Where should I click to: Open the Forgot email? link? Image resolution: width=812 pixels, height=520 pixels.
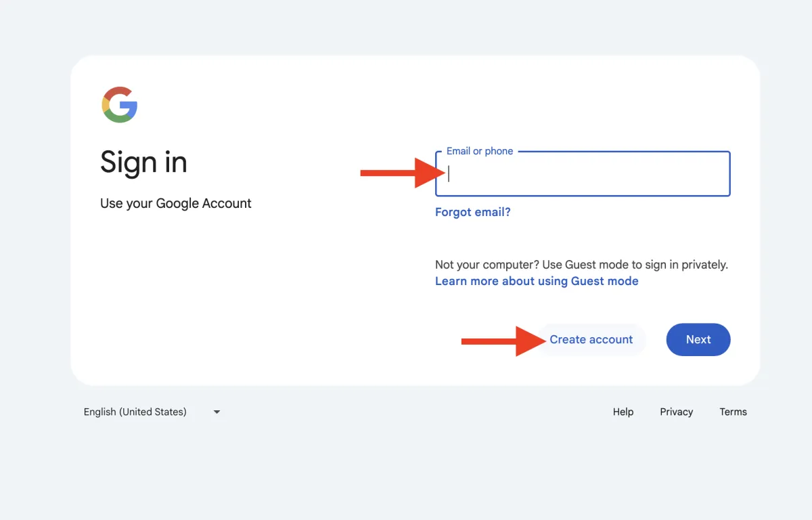coord(473,212)
